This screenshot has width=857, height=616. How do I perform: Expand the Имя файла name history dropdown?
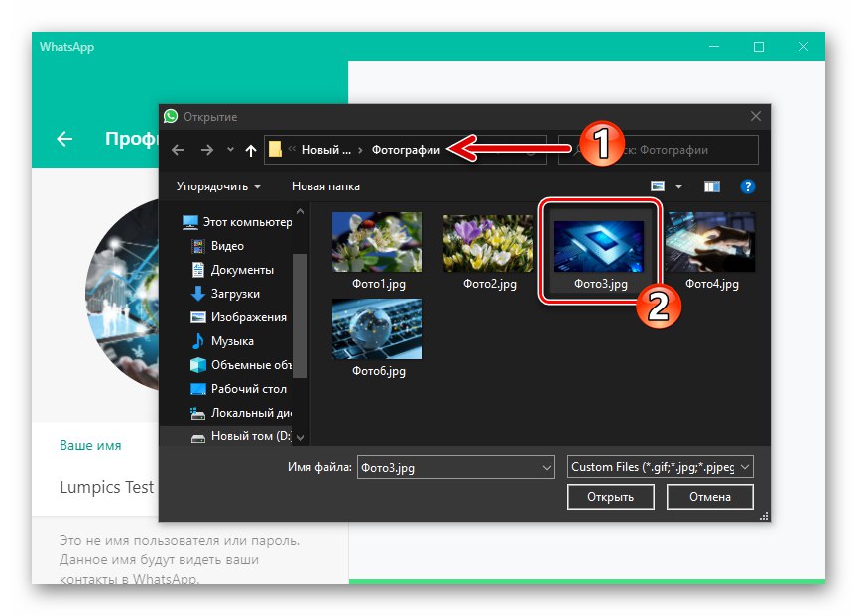(x=547, y=466)
